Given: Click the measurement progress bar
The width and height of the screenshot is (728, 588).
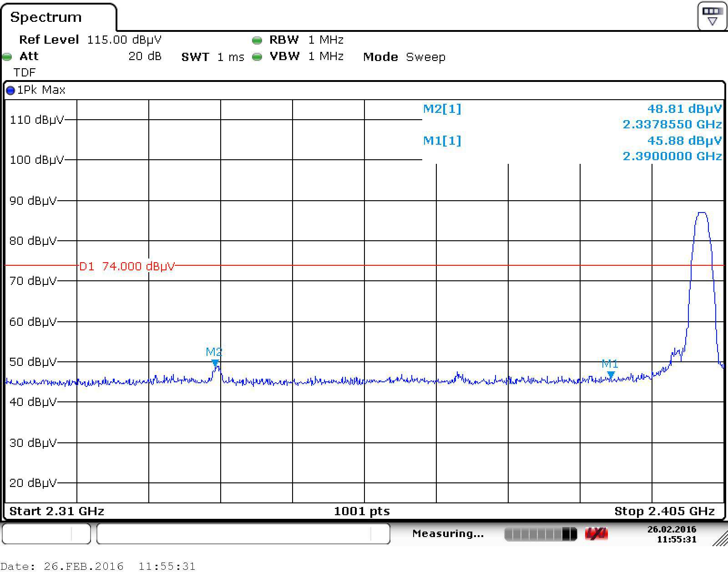Looking at the screenshot, I should click(x=541, y=534).
